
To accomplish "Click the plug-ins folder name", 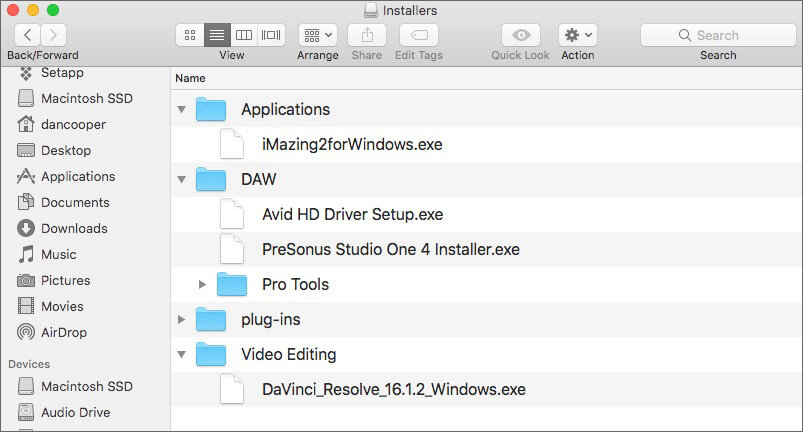I will coord(271,320).
